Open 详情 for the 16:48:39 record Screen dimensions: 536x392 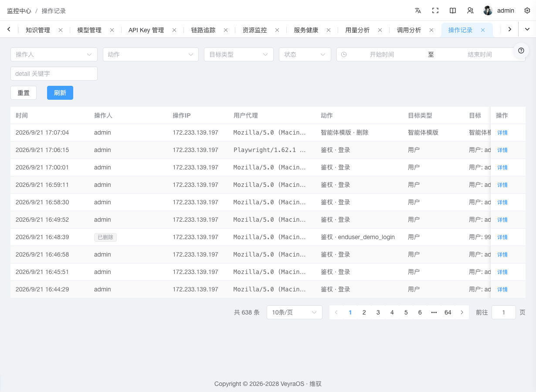(x=502, y=237)
